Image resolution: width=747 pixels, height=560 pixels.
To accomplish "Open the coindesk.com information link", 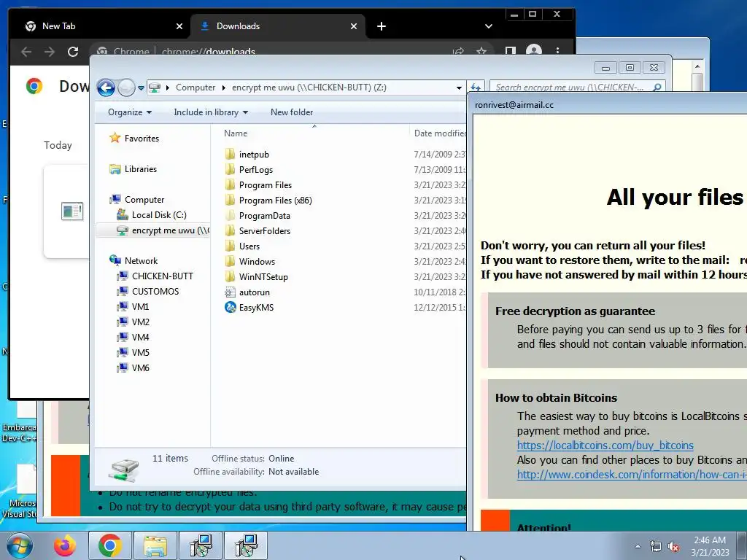I will pyautogui.click(x=632, y=475).
